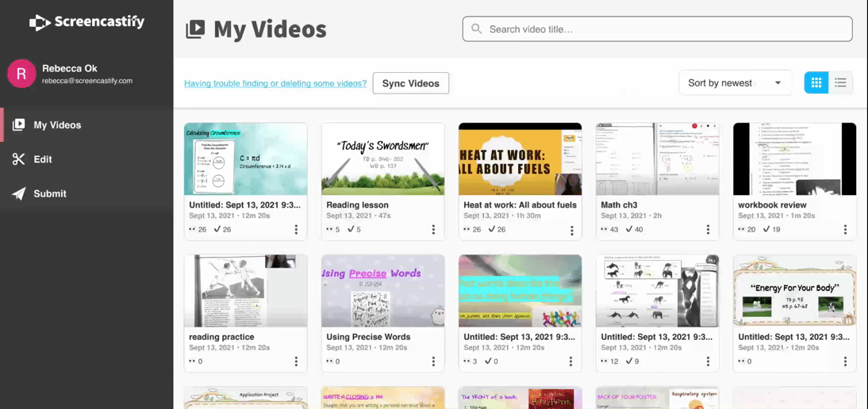
Task: Click the Rebecca Ok name
Action: point(69,68)
